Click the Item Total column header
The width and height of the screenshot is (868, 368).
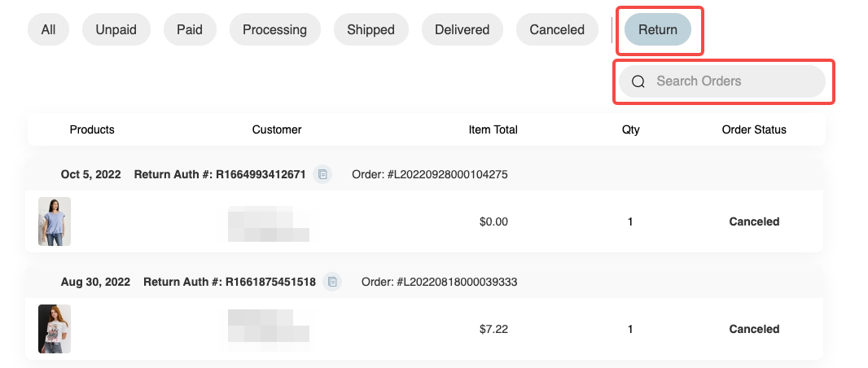coord(493,129)
